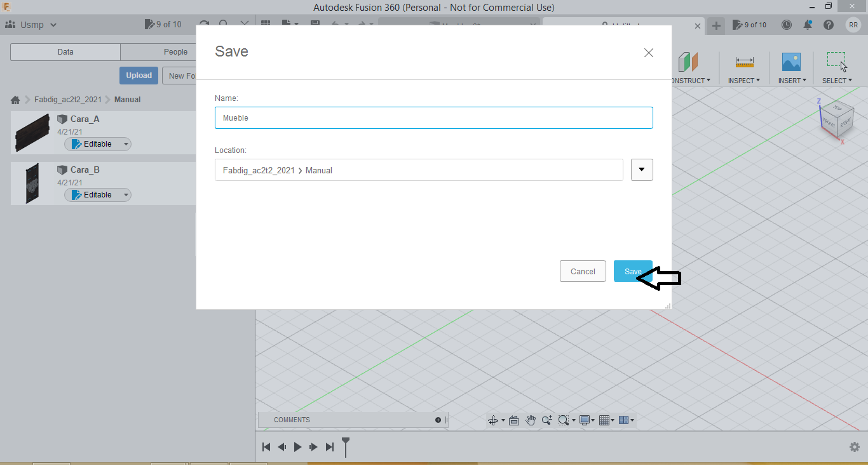
Task: Open the INSPECT dropdown menu
Action: [744, 81]
